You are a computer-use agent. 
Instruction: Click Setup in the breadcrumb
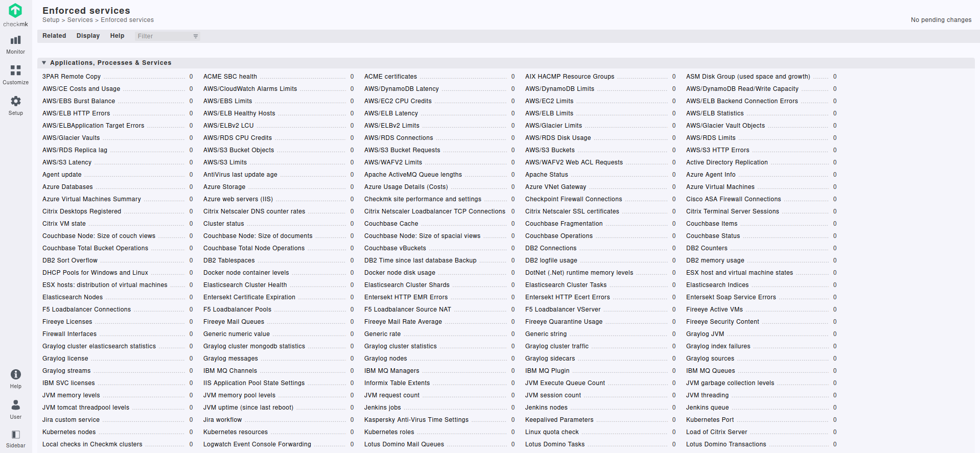51,20
